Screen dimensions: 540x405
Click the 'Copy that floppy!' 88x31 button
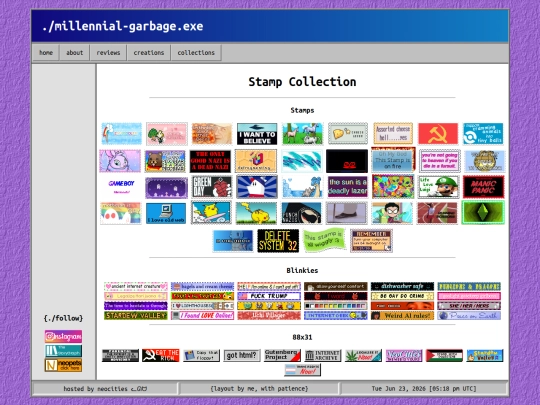(201, 355)
